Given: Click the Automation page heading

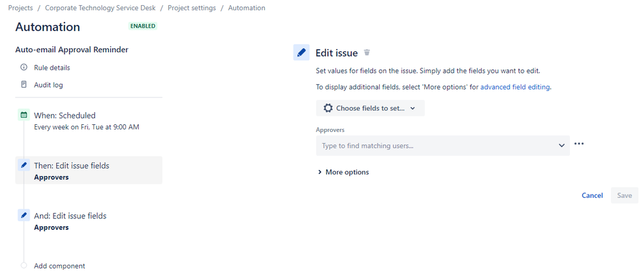Looking at the screenshot, I should tap(48, 27).
